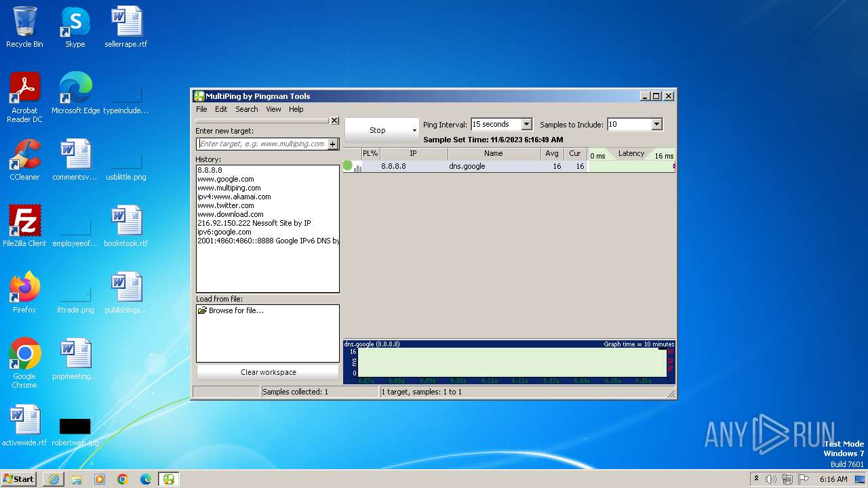Click the Start button
Viewport: 868px width, 488px height.
click(x=18, y=479)
